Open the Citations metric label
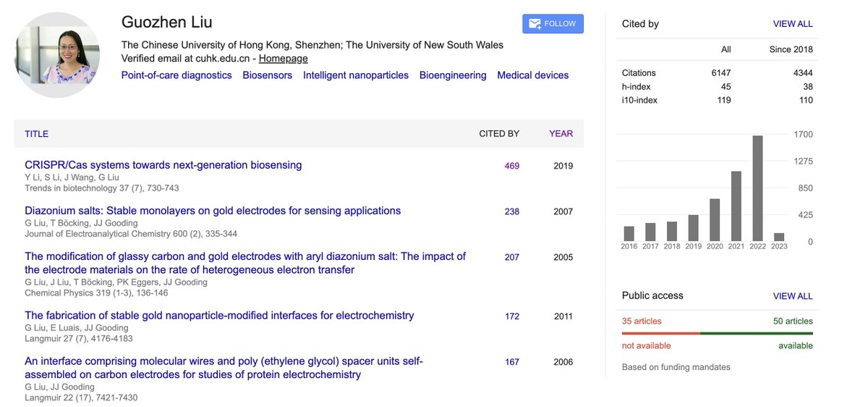The image size is (868, 407). click(x=639, y=73)
